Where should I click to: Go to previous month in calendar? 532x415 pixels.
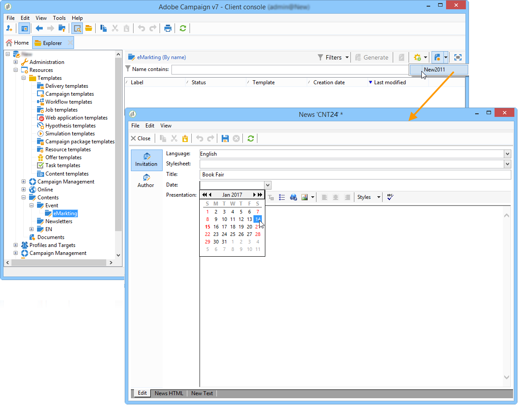pos(210,195)
